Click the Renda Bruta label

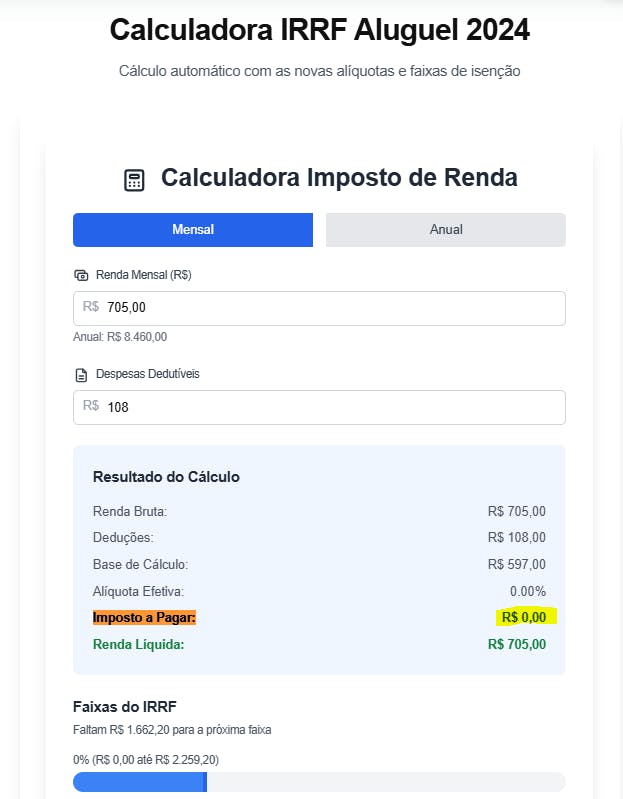pos(130,512)
